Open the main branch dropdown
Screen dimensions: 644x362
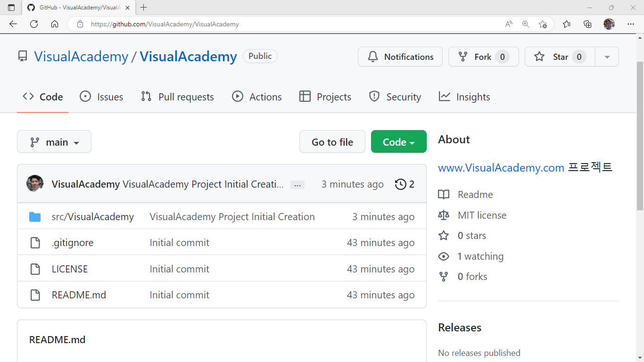pos(54,142)
